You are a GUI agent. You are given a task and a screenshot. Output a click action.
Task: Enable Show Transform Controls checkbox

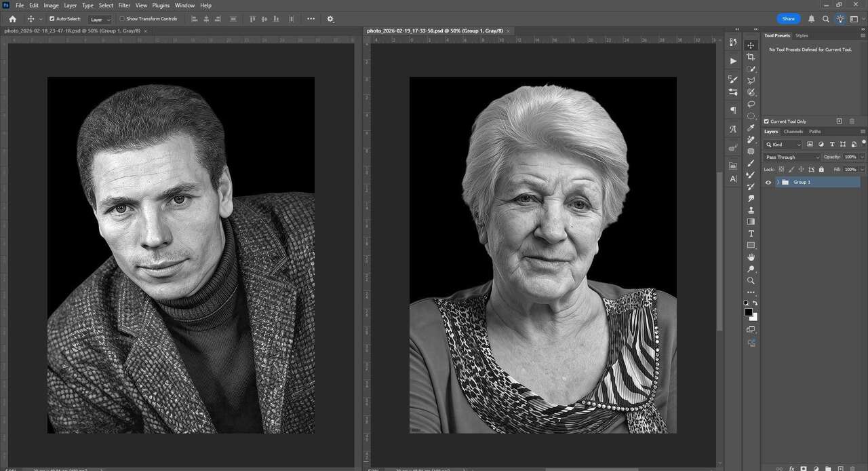(122, 19)
